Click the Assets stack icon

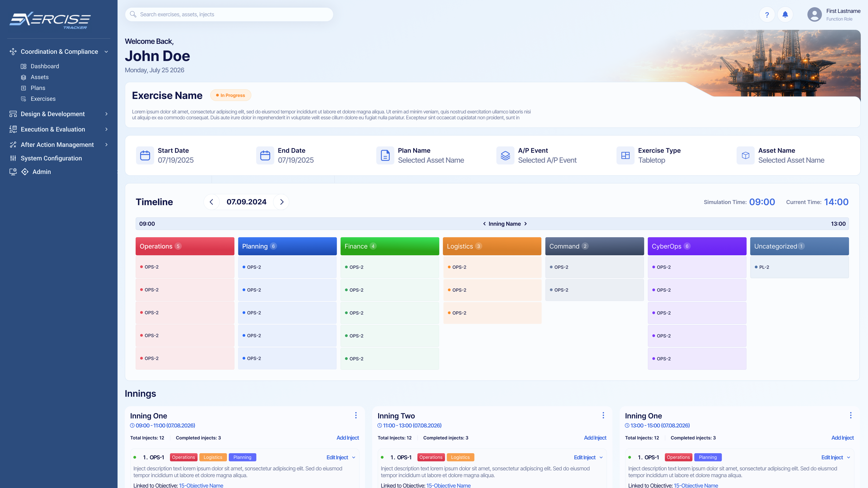point(24,77)
